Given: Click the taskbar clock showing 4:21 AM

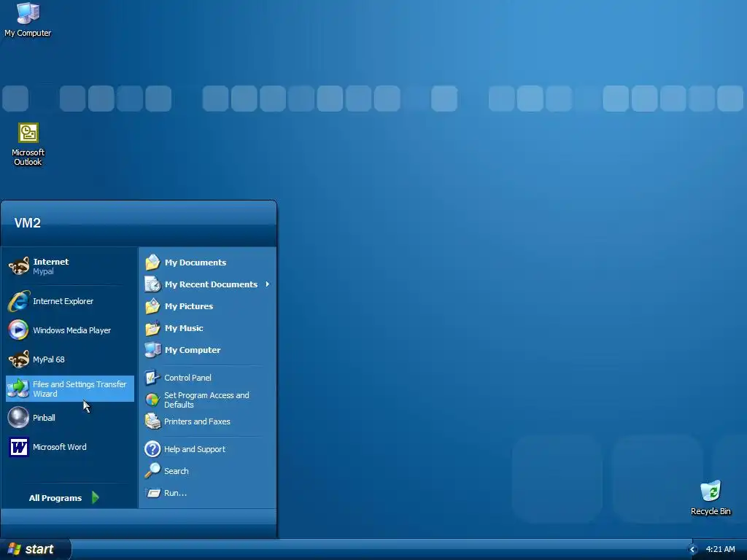Looking at the screenshot, I should 720,550.
